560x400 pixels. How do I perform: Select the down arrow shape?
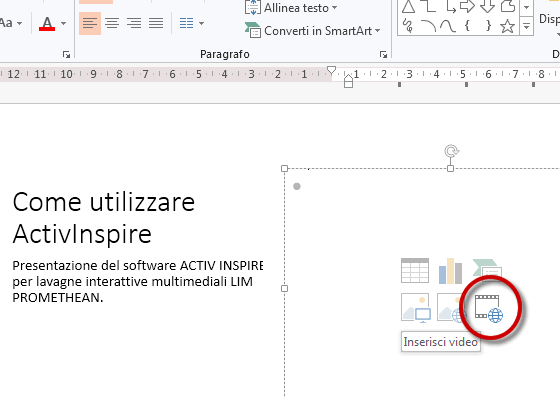[x=488, y=6]
